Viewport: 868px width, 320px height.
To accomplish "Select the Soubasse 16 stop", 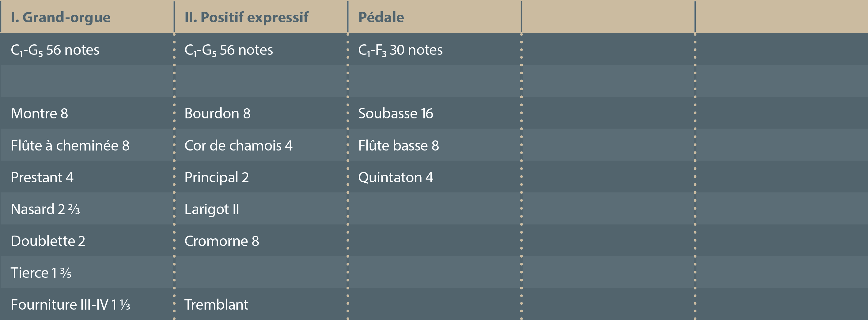I will [x=395, y=114].
